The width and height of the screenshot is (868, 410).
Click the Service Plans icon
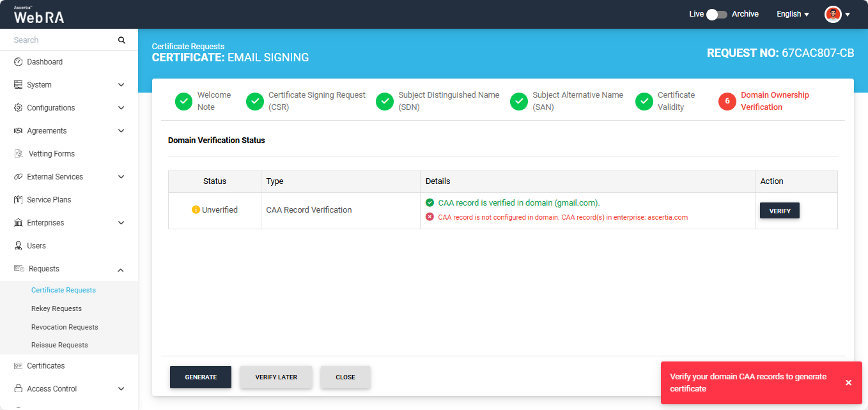18,200
